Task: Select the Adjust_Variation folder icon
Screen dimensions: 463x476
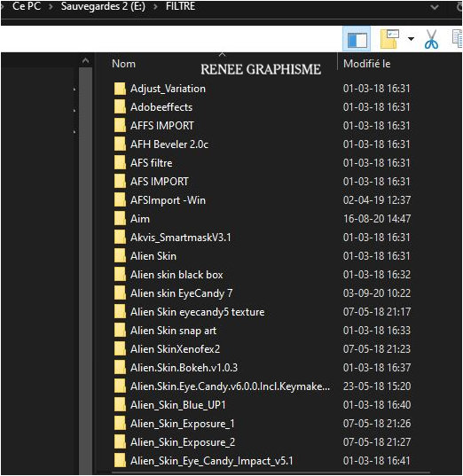Action: coord(120,89)
